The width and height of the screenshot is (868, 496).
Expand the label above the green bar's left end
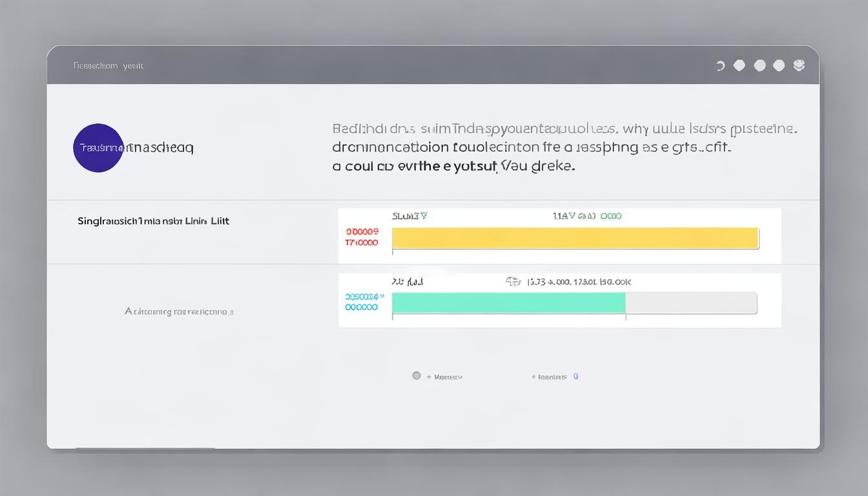[x=407, y=282]
